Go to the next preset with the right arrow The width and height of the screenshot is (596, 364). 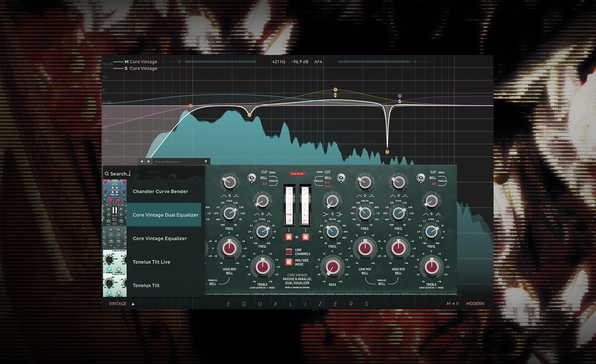click(x=148, y=161)
